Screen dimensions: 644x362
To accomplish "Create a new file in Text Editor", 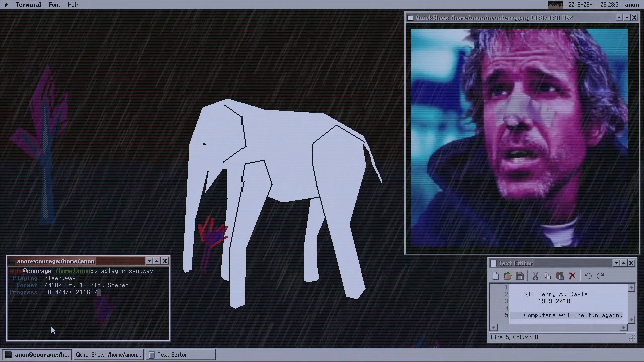I will point(495,276).
